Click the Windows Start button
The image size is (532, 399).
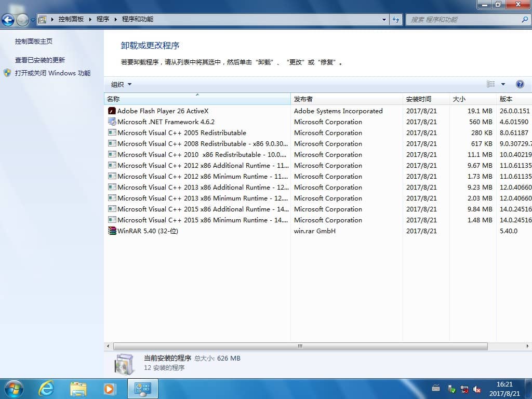click(x=13, y=388)
